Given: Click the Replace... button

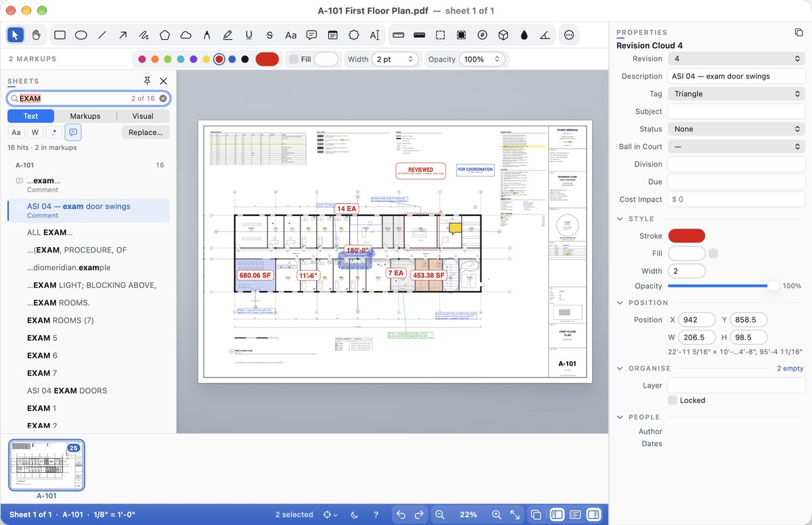Looking at the screenshot, I should (145, 133).
